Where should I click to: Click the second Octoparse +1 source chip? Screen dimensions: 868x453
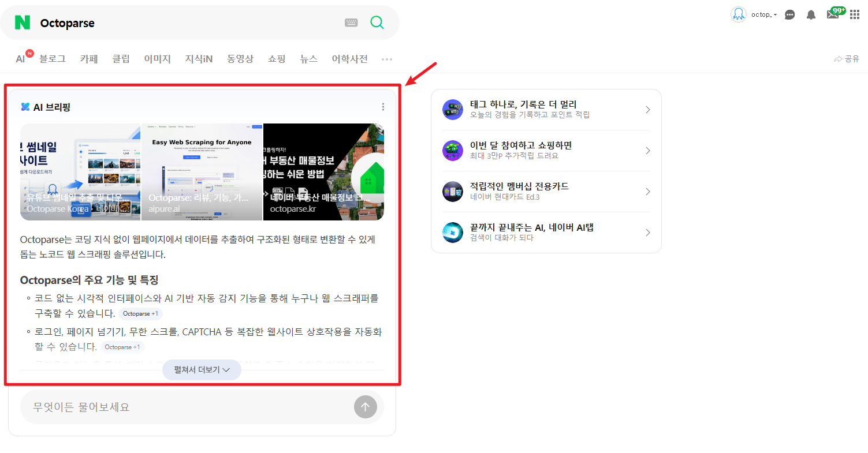click(x=122, y=347)
